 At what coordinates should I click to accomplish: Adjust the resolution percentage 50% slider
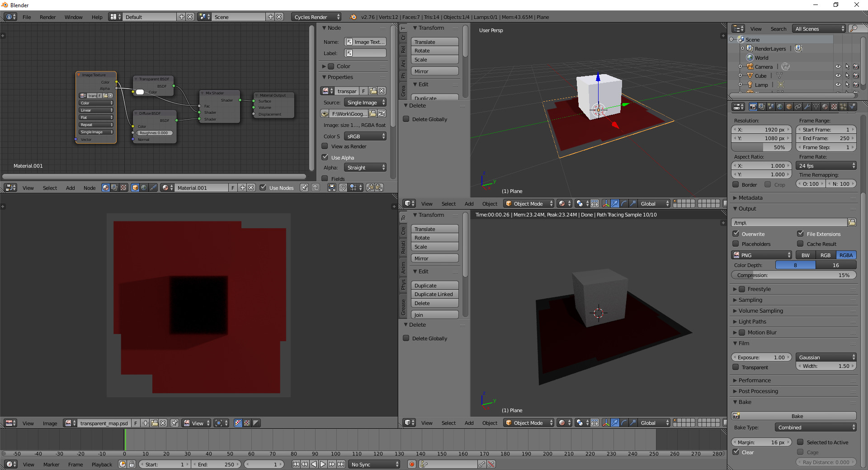coord(762,147)
